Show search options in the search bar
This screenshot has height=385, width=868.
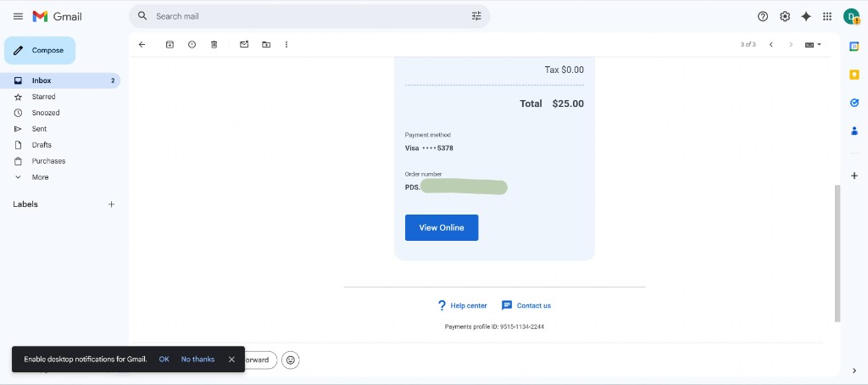pyautogui.click(x=476, y=16)
